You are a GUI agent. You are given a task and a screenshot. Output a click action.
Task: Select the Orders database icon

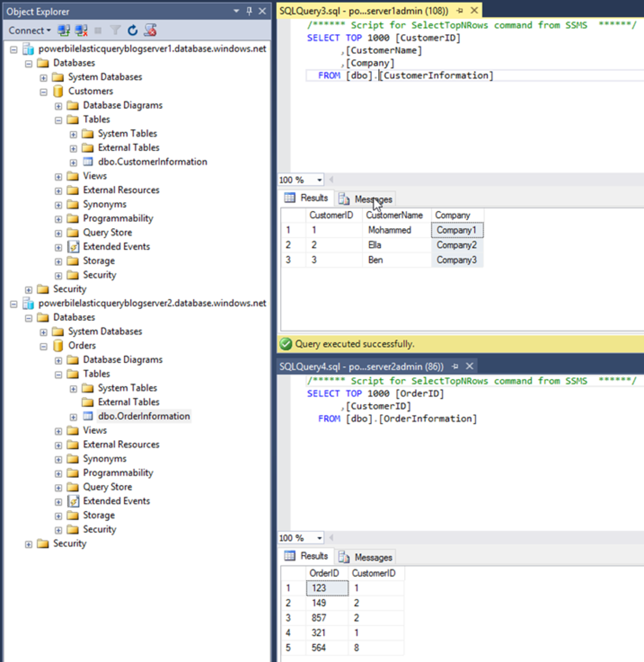[x=58, y=346]
